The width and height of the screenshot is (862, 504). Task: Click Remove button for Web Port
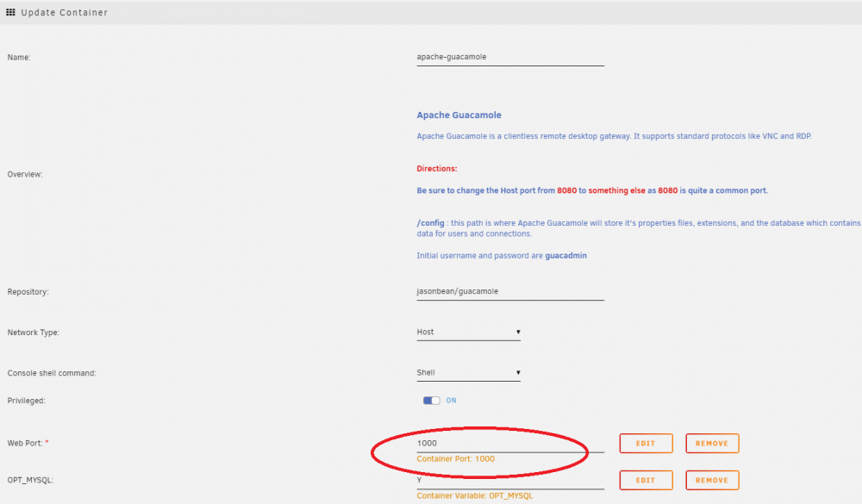(x=712, y=443)
